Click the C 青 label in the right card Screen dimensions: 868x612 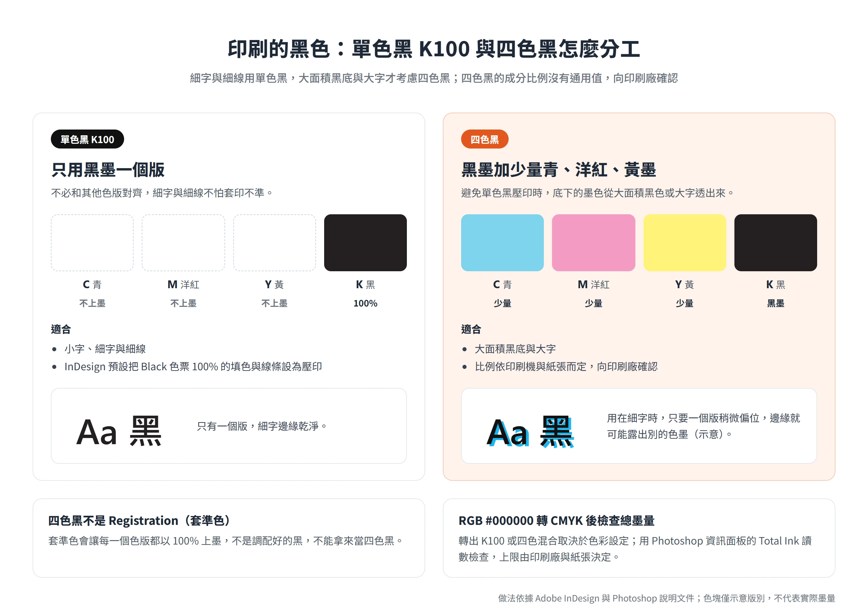tap(502, 284)
